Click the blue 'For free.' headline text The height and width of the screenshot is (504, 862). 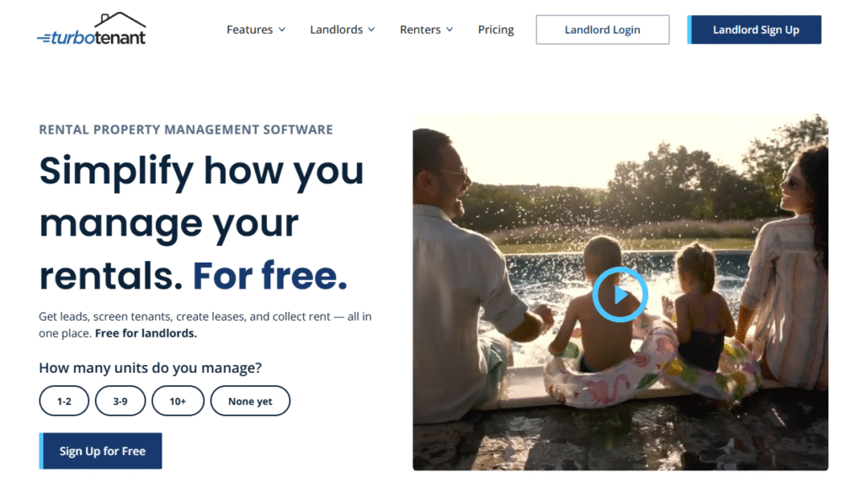[x=270, y=275]
